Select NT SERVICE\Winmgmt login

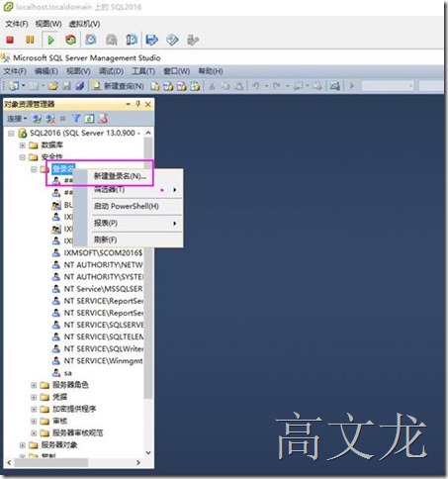pyautogui.click(x=103, y=361)
